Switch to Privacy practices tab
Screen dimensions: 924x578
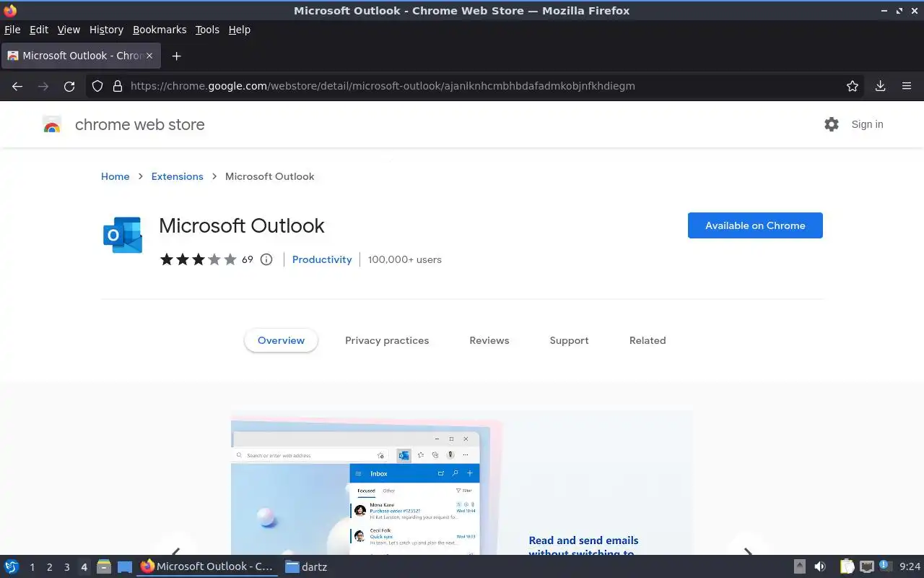(x=387, y=340)
